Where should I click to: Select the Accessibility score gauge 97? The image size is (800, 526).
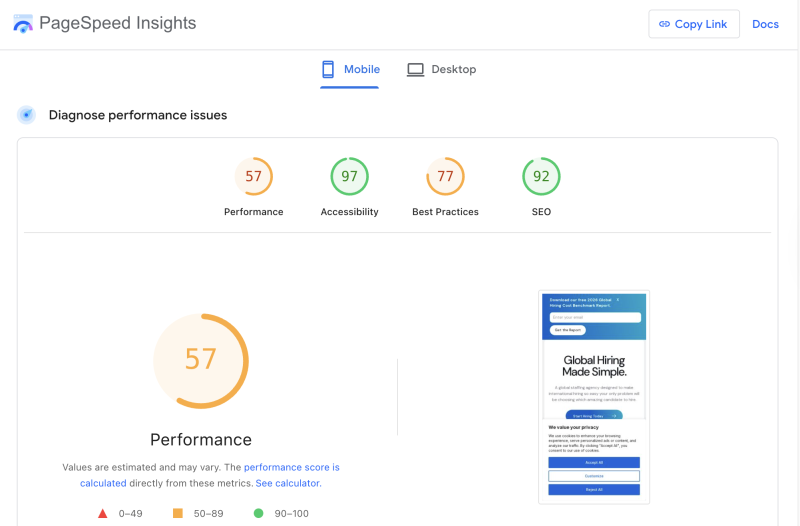[349, 176]
